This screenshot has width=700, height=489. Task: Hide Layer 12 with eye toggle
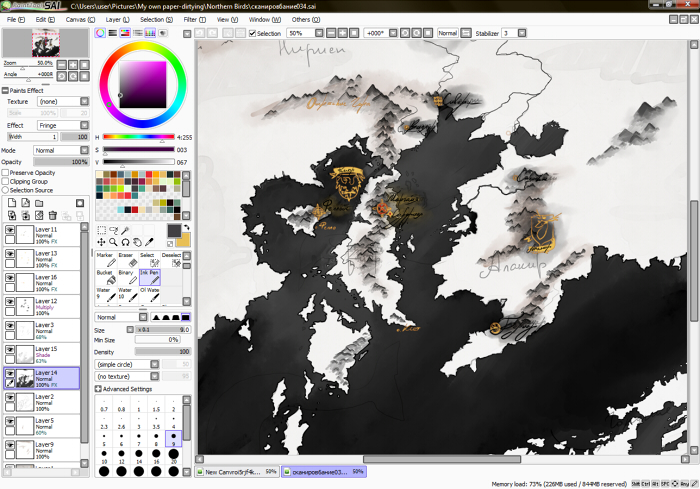coord(10,301)
